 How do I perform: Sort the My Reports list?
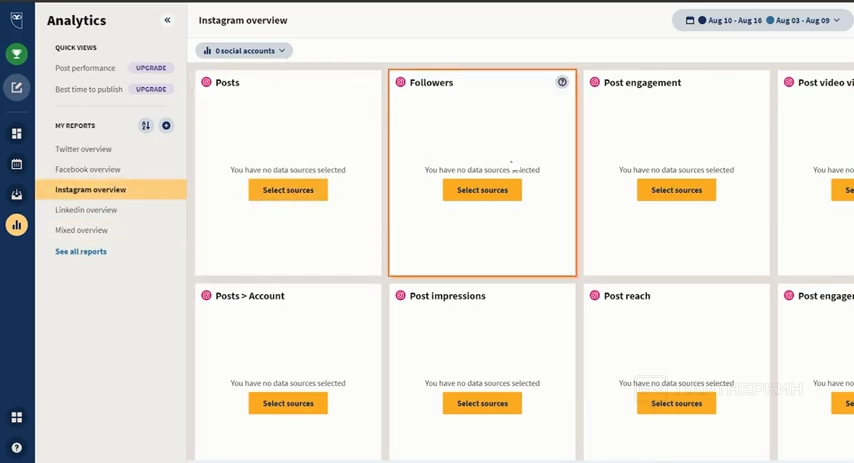point(146,126)
